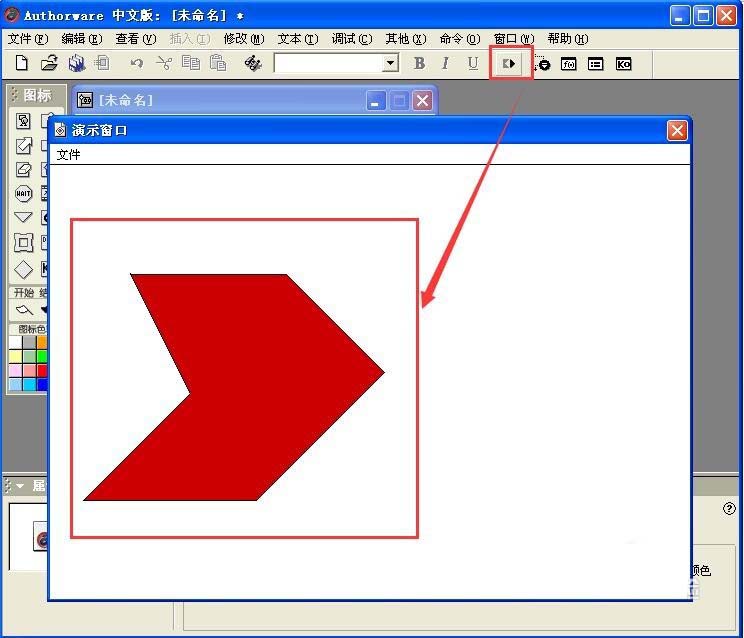Open the text style dropdown arrow
The height and width of the screenshot is (638, 744).
(x=390, y=63)
